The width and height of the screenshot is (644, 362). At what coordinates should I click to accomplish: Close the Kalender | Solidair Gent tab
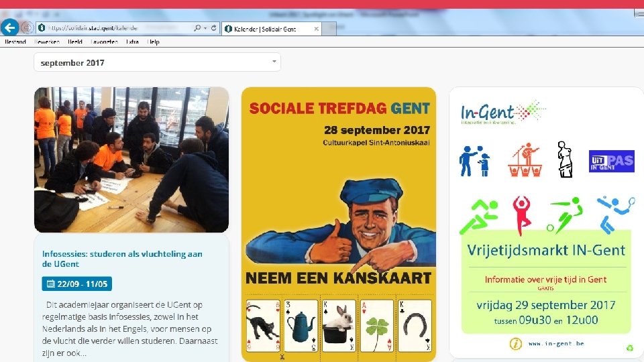click(x=316, y=29)
